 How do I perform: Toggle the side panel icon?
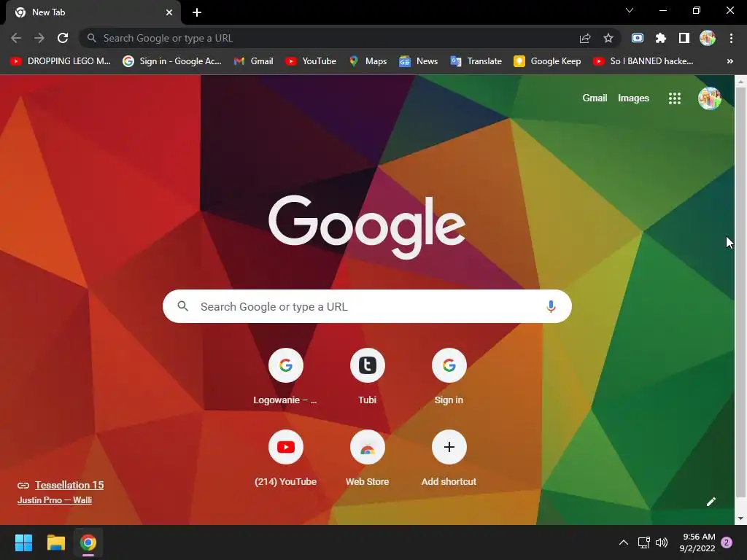pos(684,38)
